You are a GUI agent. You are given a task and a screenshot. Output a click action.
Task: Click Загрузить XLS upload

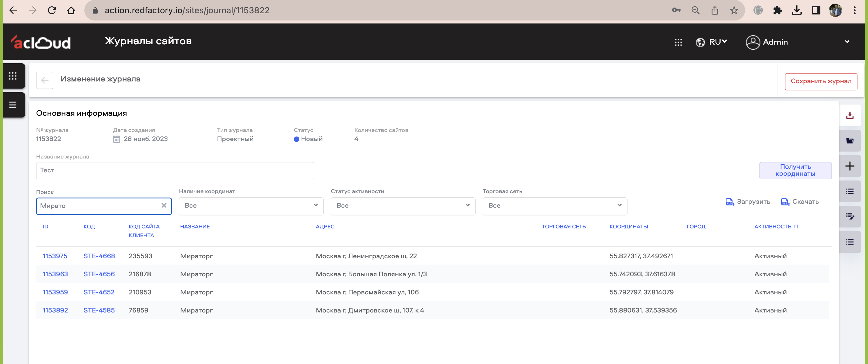pos(747,202)
